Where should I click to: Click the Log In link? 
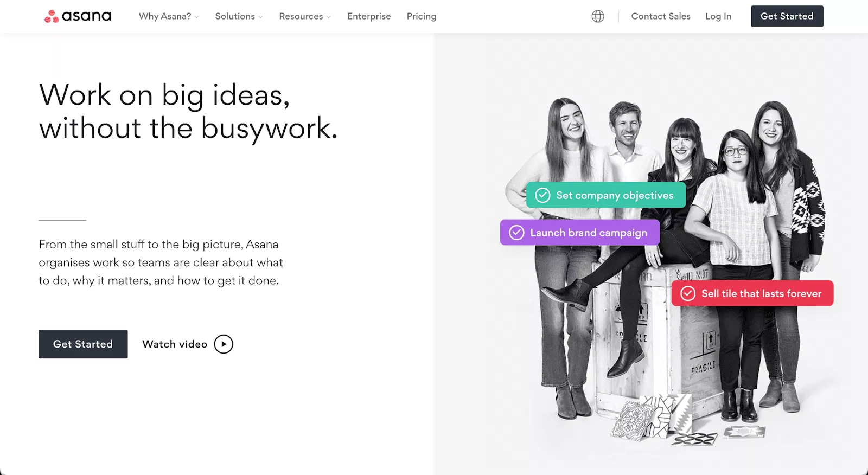[x=718, y=16]
